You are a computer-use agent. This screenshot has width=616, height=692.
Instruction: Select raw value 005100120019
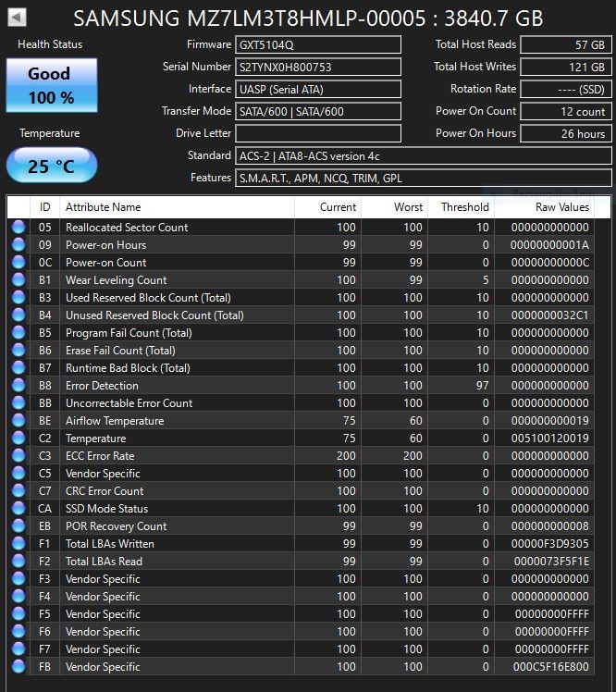(x=549, y=439)
